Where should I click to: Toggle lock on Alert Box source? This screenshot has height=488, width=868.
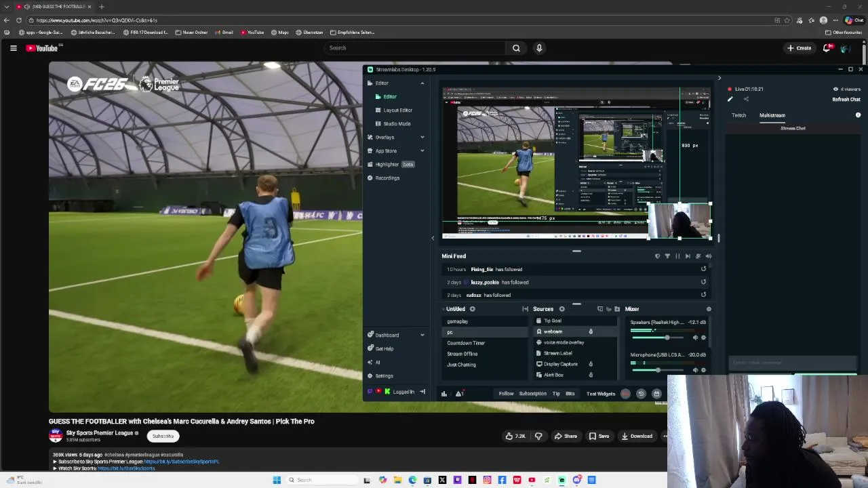tap(591, 375)
